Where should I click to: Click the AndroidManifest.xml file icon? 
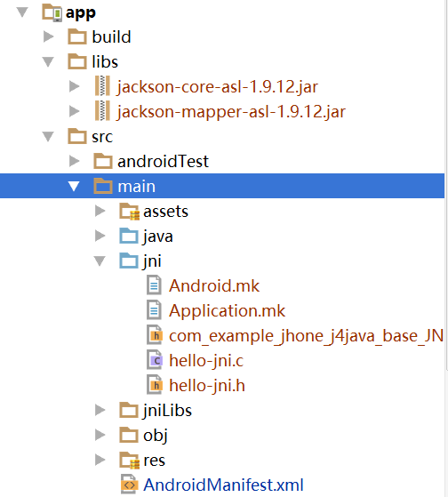coord(129,485)
